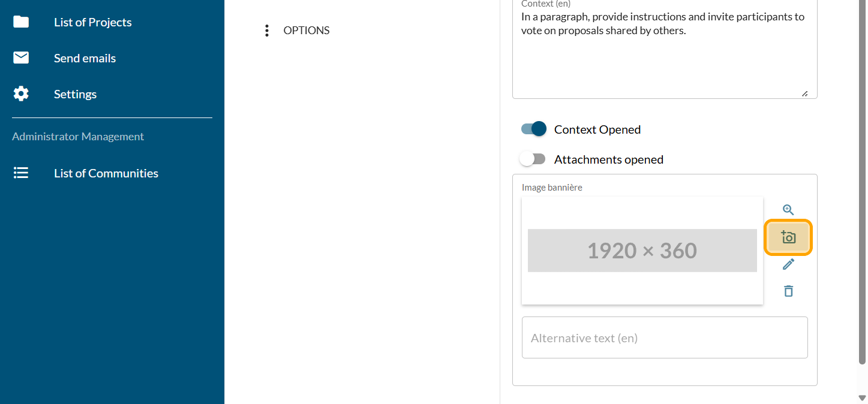
Task: Click the OPTIONS text button
Action: pos(306,31)
